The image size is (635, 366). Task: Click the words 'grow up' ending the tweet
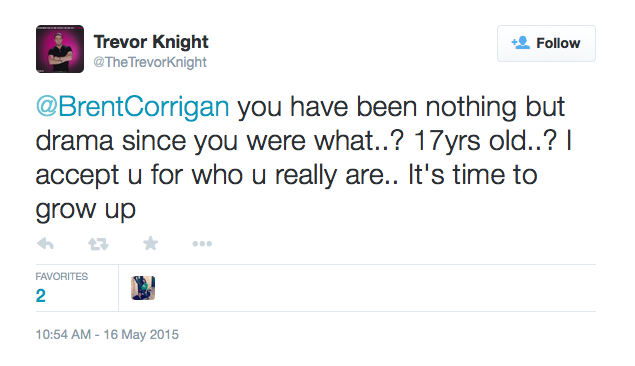pyautogui.click(x=85, y=210)
